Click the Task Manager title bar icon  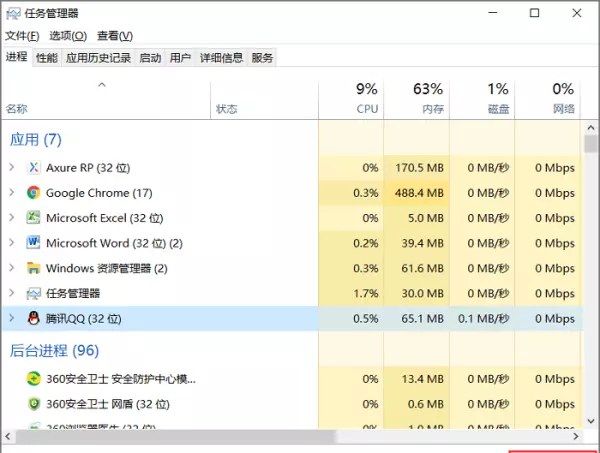(13, 14)
